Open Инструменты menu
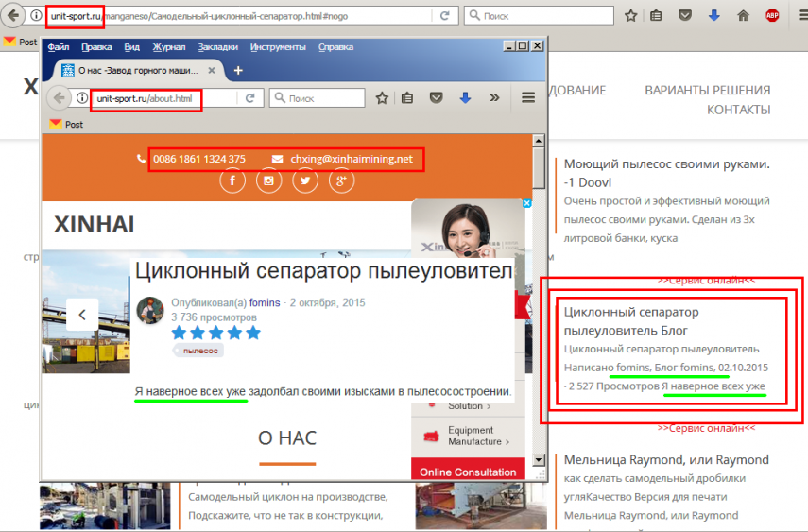Viewport: 808px width, 532px height. pyautogui.click(x=278, y=47)
